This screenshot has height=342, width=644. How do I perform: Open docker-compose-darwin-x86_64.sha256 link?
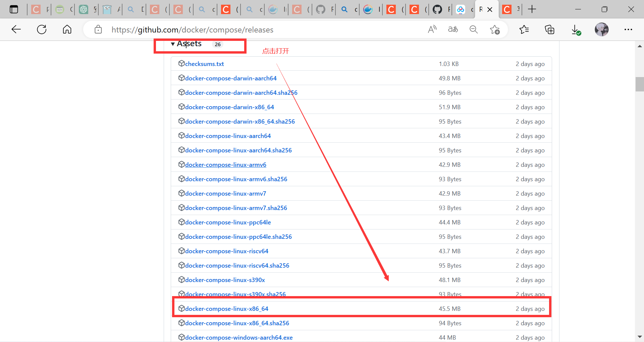point(240,122)
